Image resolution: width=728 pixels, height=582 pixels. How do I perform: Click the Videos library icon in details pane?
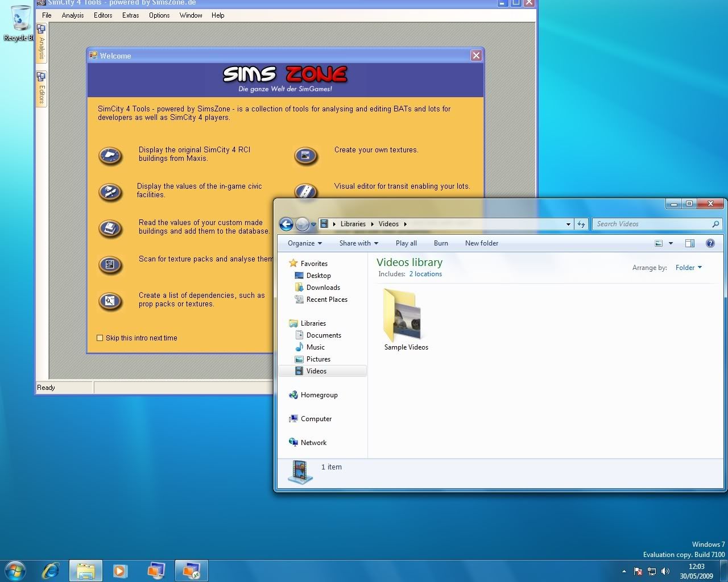pyautogui.click(x=300, y=471)
